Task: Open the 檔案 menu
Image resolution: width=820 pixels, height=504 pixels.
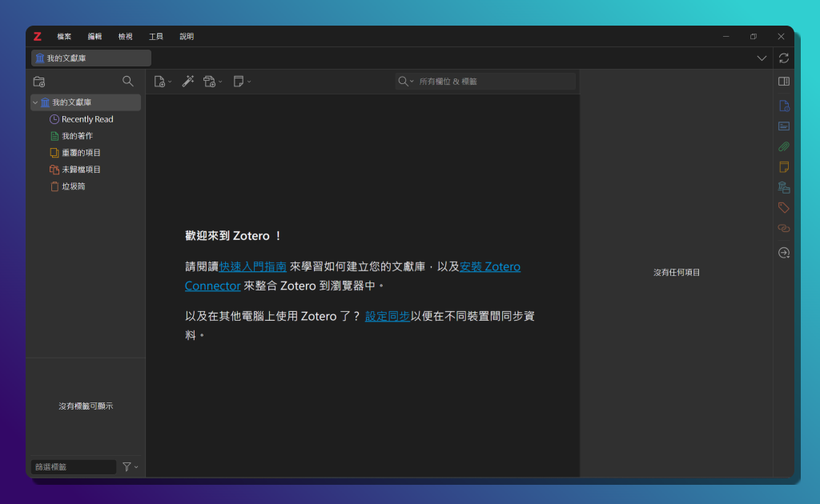Action: coord(64,37)
